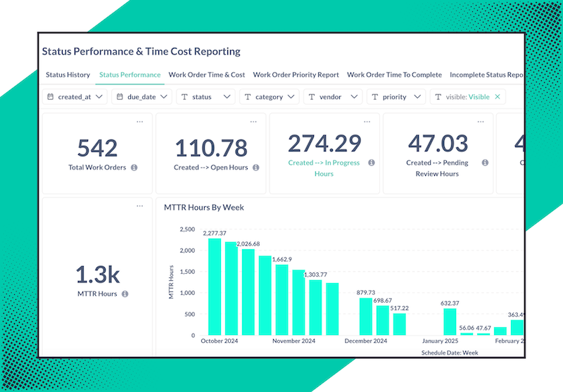Open the category filter dropdown
This screenshot has height=392, width=563.
pos(270,97)
